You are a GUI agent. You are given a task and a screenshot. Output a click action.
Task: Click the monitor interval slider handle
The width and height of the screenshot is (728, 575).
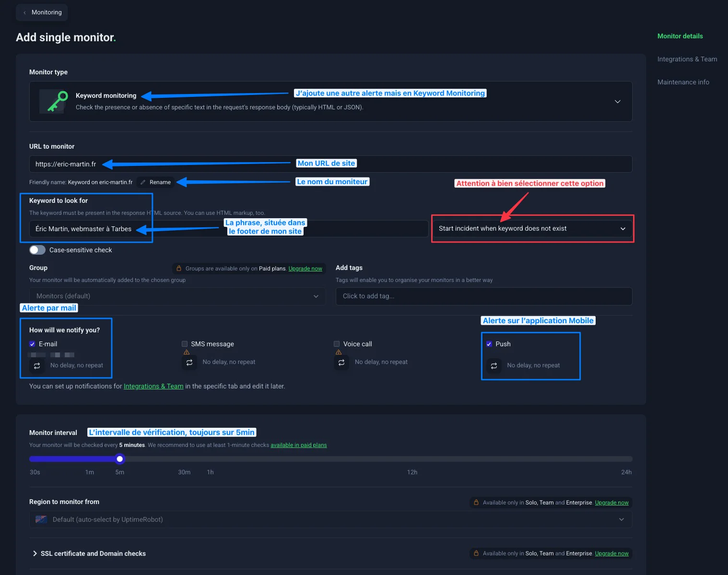click(x=120, y=459)
